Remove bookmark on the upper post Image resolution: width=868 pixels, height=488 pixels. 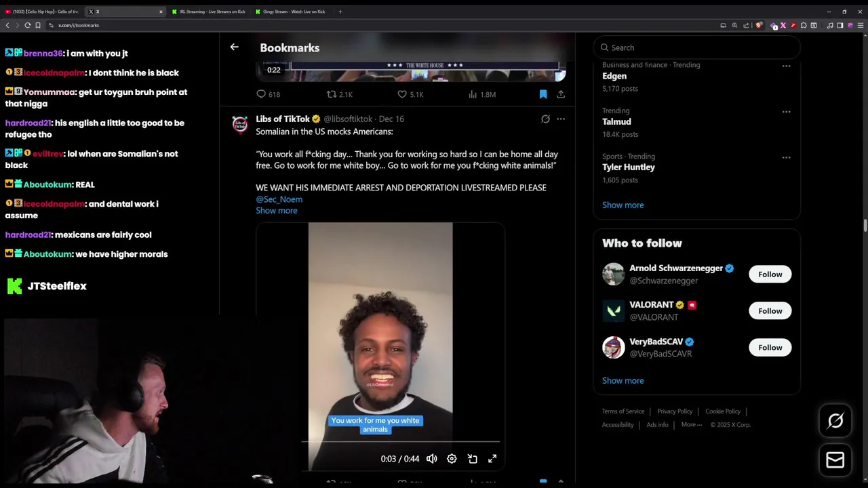point(543,94)
